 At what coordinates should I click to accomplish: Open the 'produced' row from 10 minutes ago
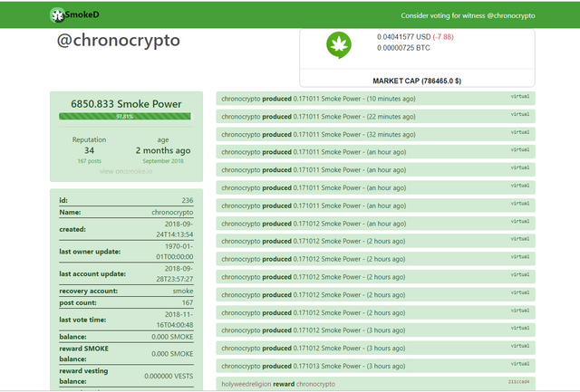coord(375,99)
